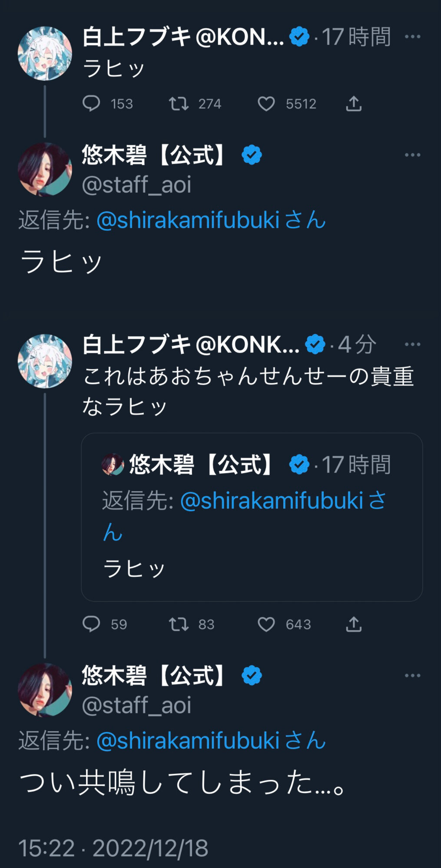Share the quote tweet posted 4分 ago
441x868 pixels.
click(x=354, y=624)
